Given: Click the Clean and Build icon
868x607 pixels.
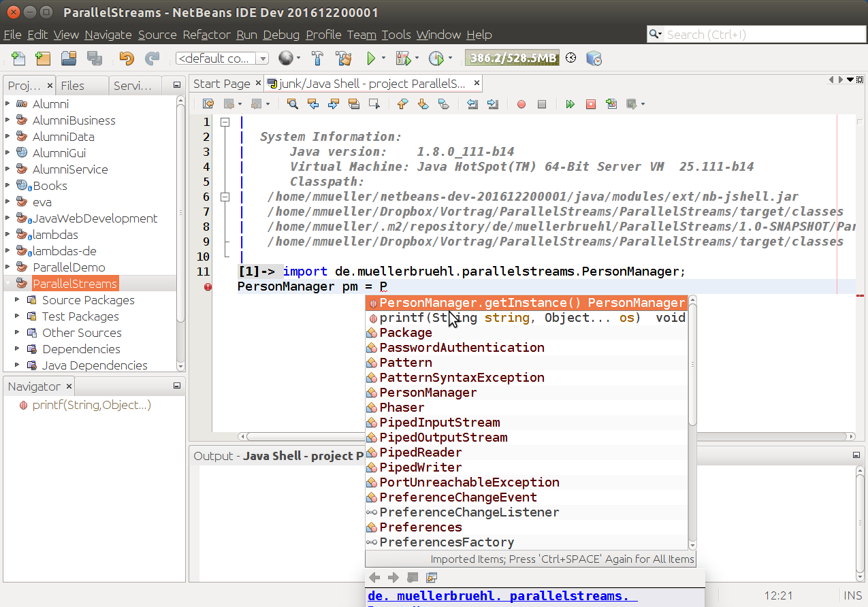Looking at the screenshot, I should [343, 59].
